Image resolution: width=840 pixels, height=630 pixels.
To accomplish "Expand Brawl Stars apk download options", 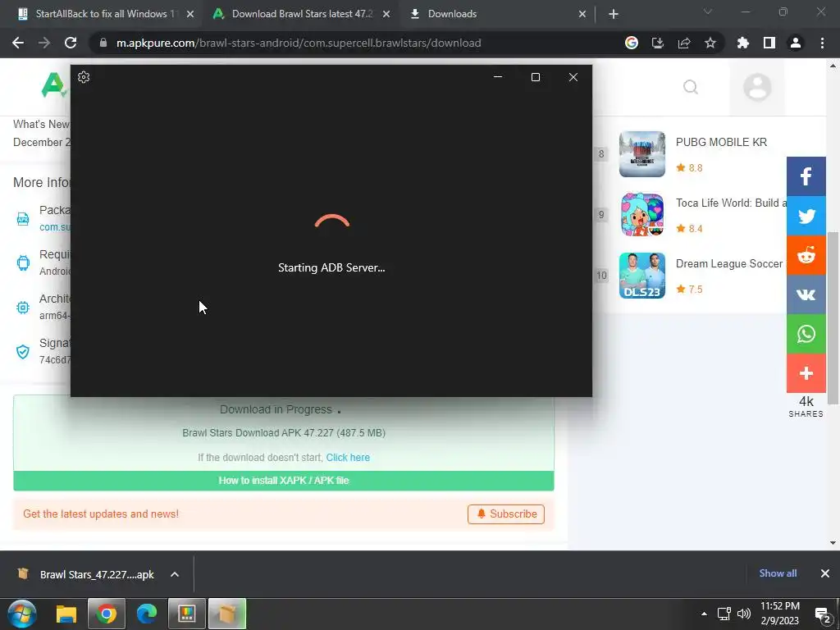I will click(x=175, y=574).
